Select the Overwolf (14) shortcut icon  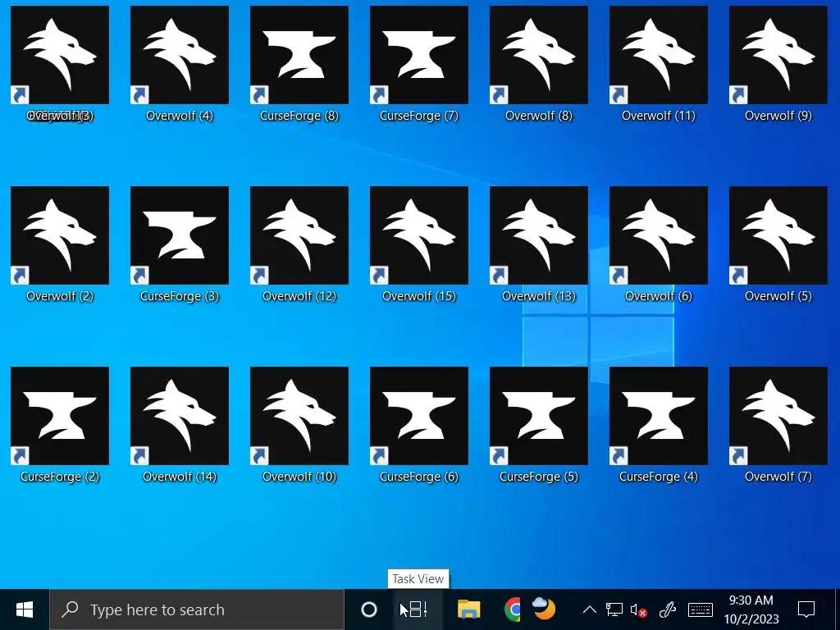(x=180, y=416)
